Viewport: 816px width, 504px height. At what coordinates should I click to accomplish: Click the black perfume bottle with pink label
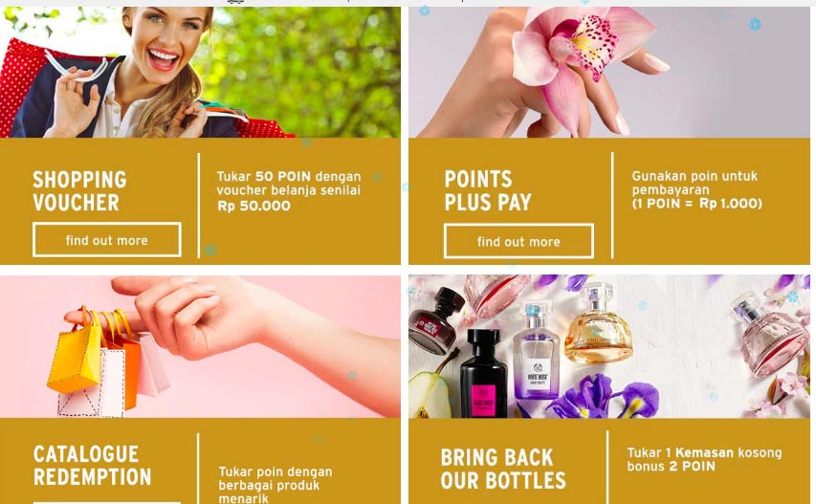(x=483, y=373)
